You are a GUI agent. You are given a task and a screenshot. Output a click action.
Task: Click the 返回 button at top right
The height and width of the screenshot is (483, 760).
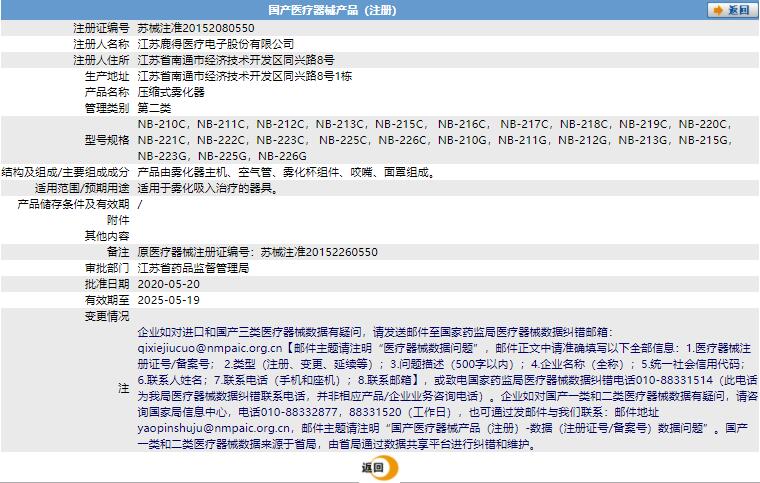click(x=731, y=10)
